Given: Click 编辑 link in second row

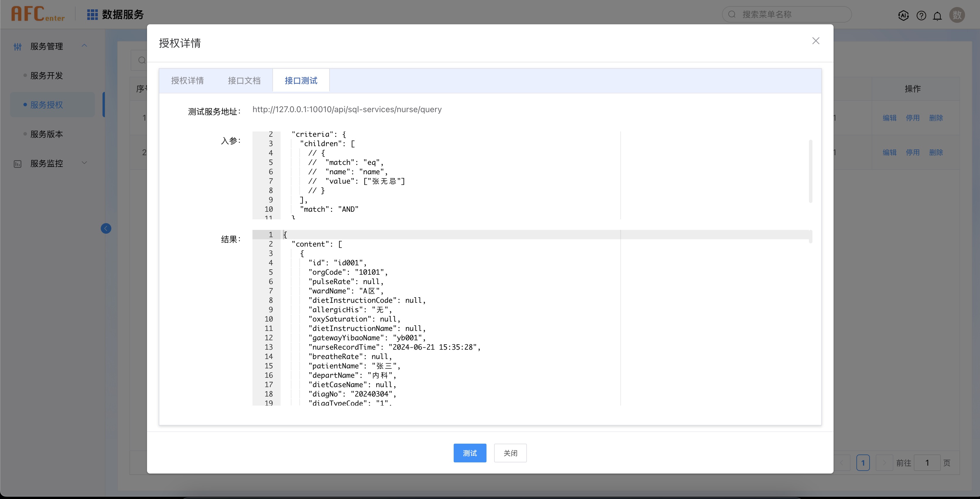Looking at the screenshot, I should (x=889, y=153).
